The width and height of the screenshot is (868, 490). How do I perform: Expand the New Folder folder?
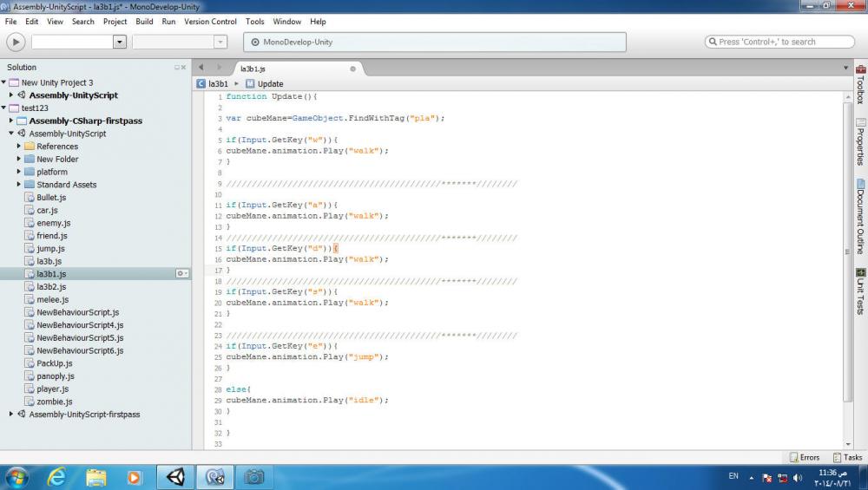(19, 159)
